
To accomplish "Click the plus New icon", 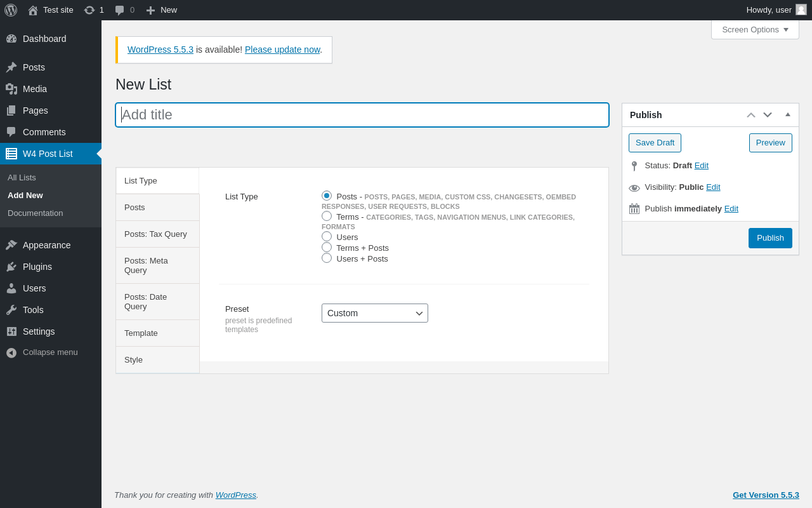I will pyautogui.click(x=150, y=10).
